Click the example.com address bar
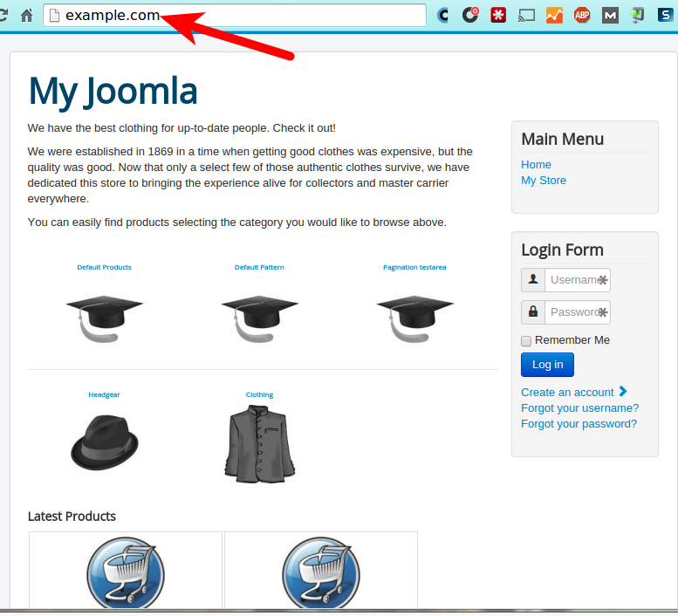 pyautogui.click(x=235, y=16)
